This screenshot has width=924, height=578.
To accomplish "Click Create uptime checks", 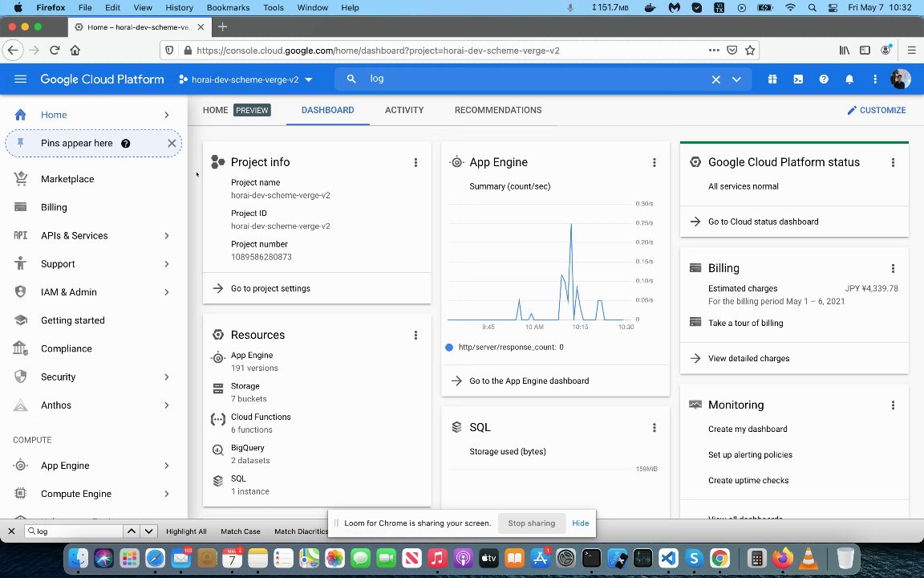I will click(x=748, y=481).
